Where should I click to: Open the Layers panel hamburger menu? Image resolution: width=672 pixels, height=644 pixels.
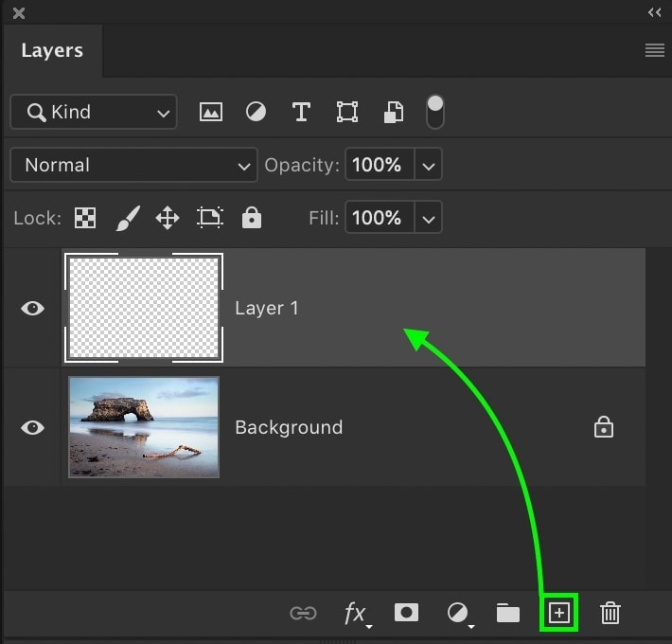click(x=654, y=50)
